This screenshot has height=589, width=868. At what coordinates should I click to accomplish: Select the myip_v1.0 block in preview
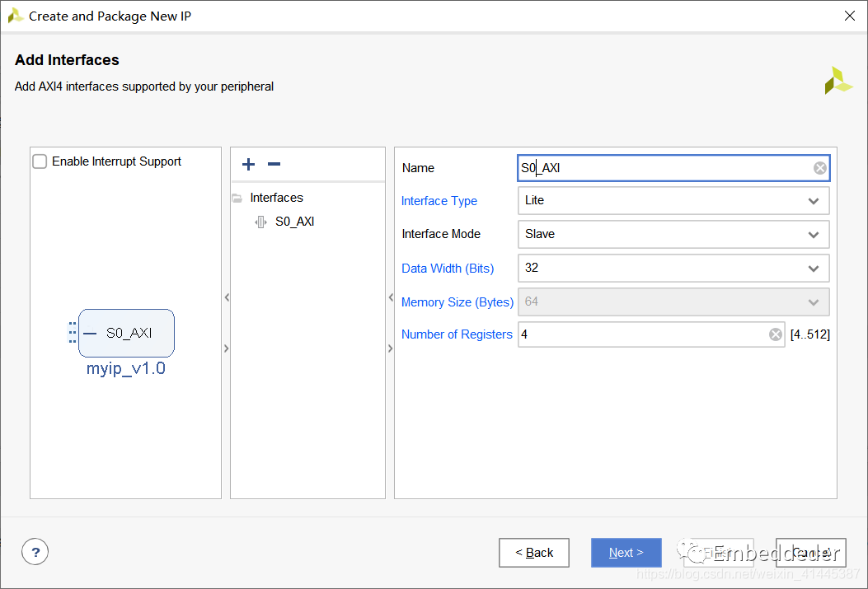point(126,334)
